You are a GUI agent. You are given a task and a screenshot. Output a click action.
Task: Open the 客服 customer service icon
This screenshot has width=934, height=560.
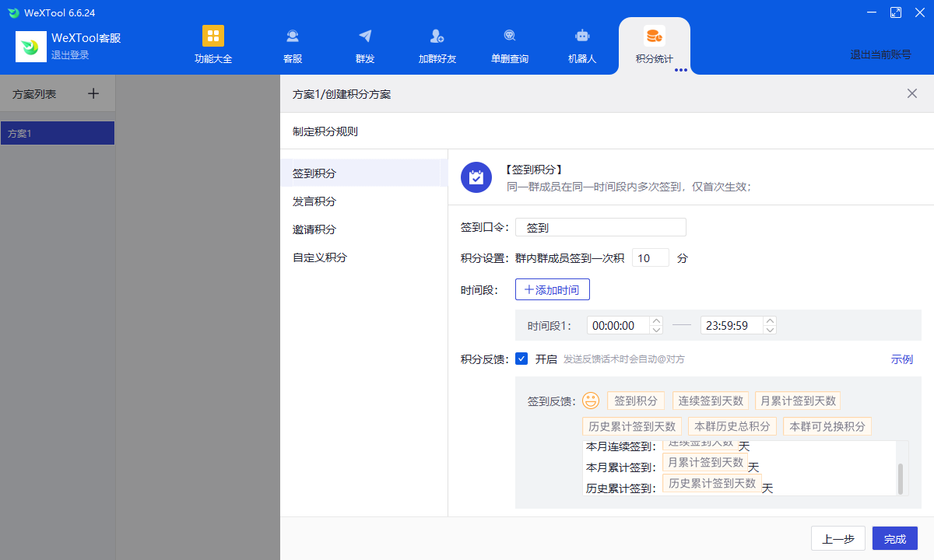pos(293,37)
